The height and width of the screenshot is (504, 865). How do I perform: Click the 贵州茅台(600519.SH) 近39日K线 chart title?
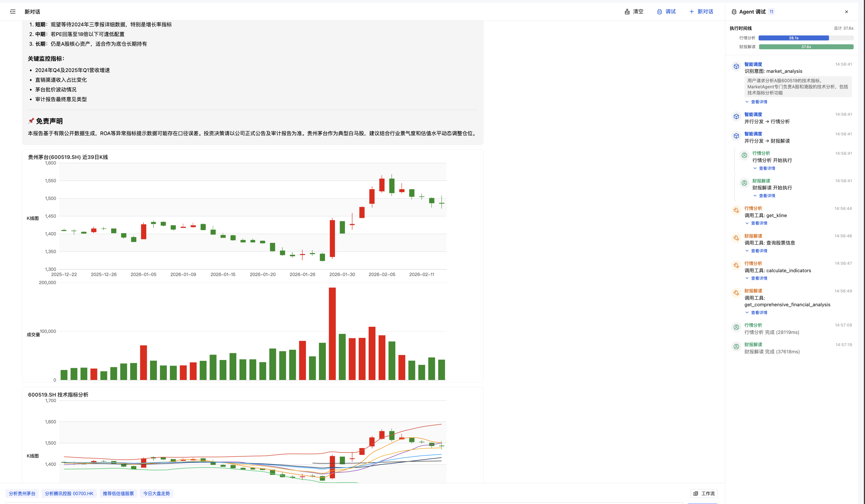coord(68,157)
